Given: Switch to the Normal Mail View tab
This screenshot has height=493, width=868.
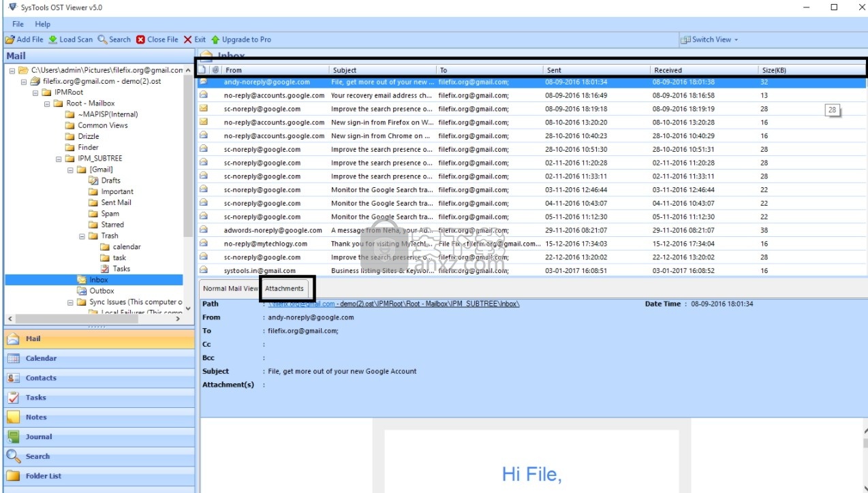Looking at the screenshot, I should (x=230, y=289).
